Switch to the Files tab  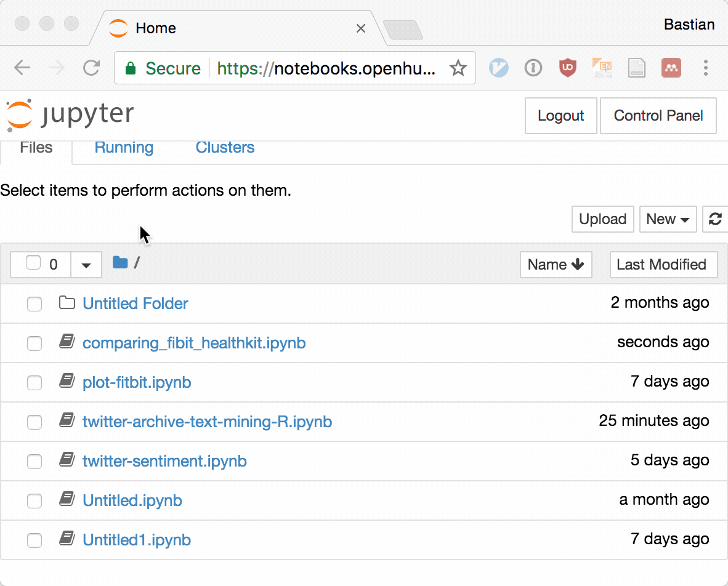pyautogui.click(x=36, y=148)
